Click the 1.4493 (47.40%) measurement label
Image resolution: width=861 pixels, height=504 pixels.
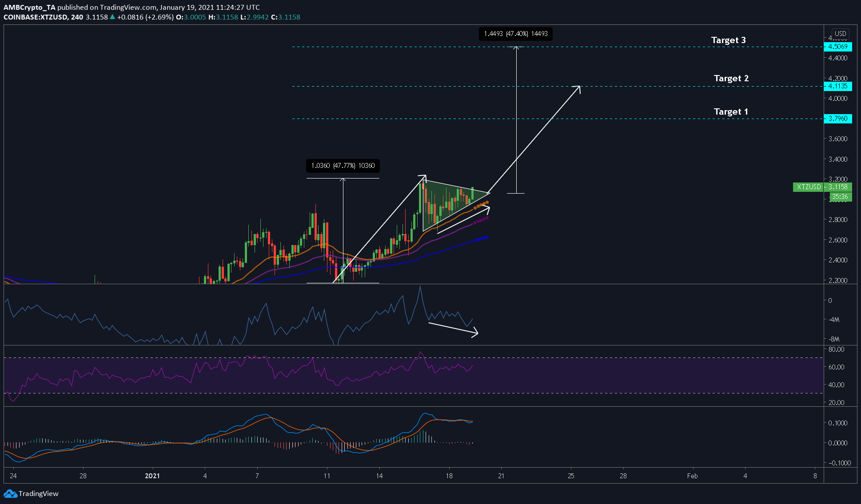point(516,34)
